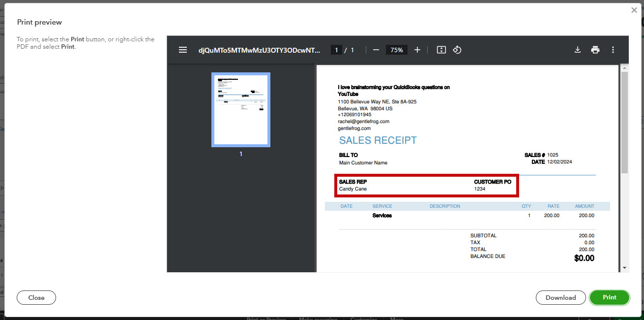
Task: Click the Close button
Action: click(36, 297)
